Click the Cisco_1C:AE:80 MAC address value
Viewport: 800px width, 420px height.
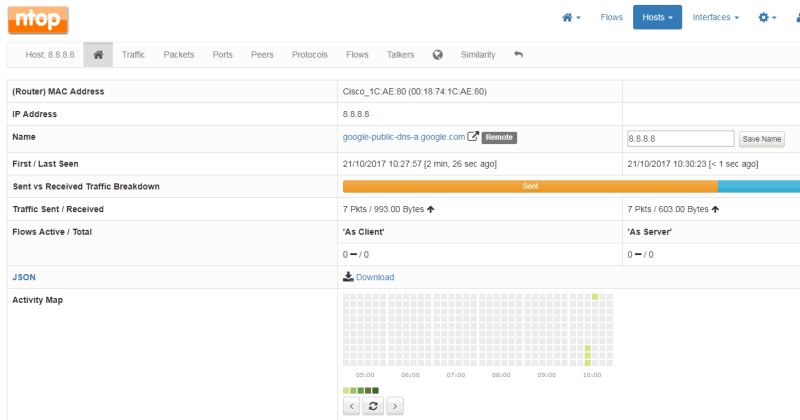pyautogui.click(x=414, y=91)
